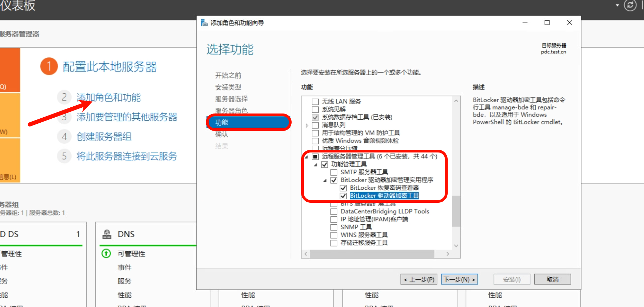Click horizontal scrollbar left arrow
The image size is (644, 307).
click(306, 254)
